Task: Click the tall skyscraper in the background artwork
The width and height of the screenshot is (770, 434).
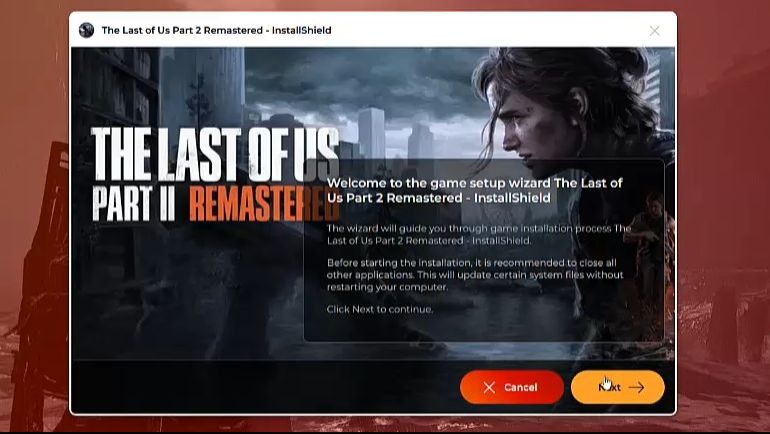Action: point(372,130)
